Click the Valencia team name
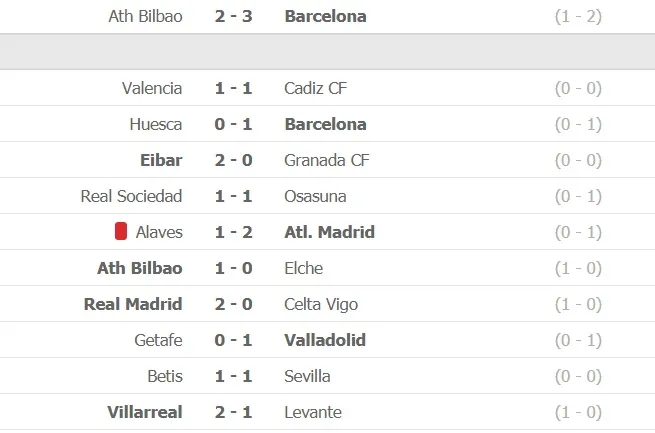This screenshot has height=433, width=655. pos(152,88)
